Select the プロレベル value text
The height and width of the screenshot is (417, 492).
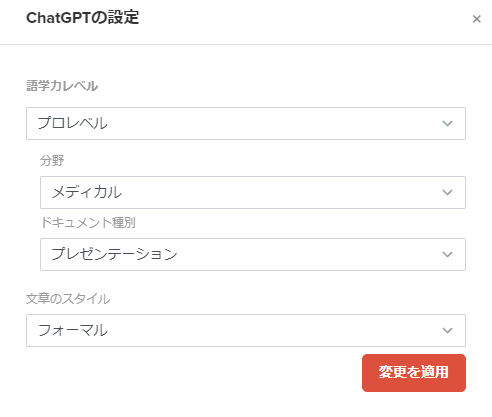(x=73, y=123)
